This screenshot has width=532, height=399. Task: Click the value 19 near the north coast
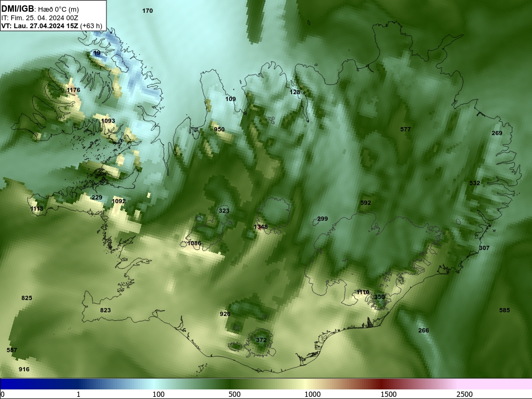[x=97, y=53]
